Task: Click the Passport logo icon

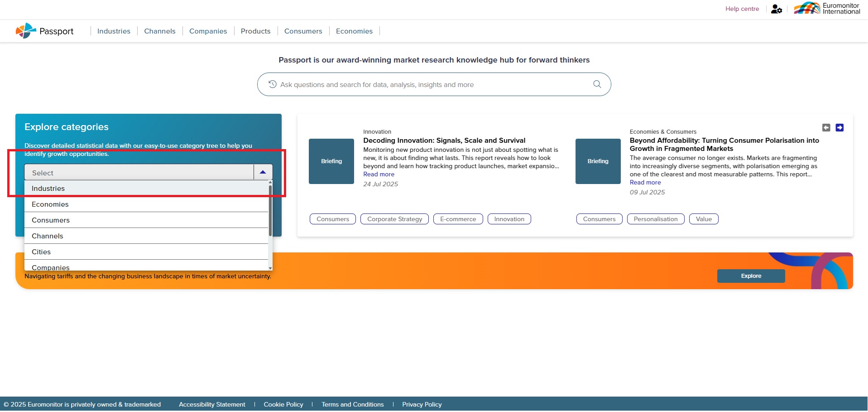Action: click(x=26, y=31)
